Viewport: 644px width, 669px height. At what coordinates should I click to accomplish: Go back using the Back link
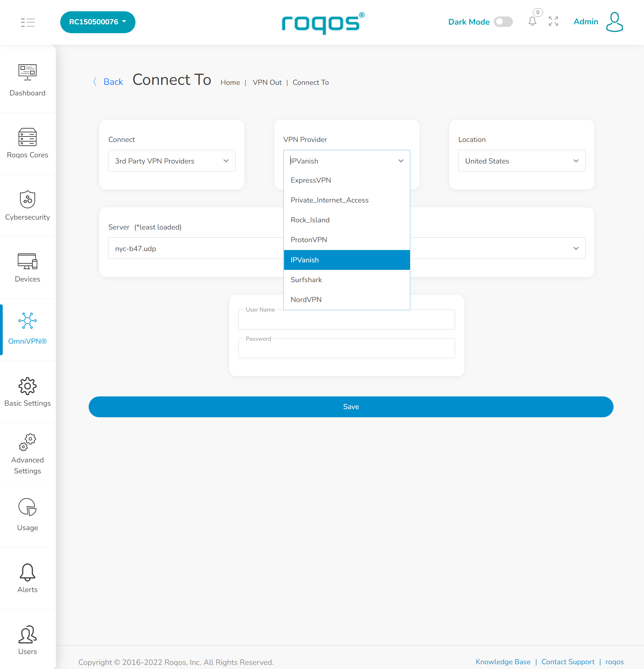click(113, 82)
